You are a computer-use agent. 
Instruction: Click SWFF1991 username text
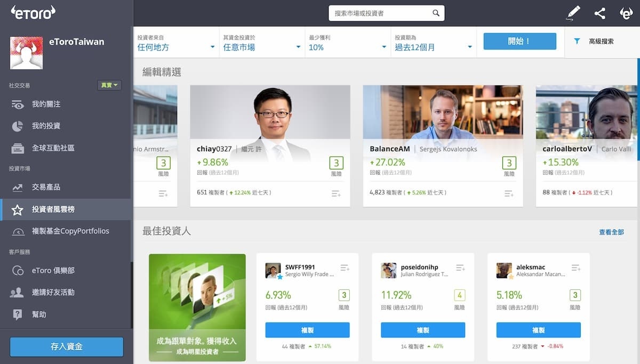(300, 267)
